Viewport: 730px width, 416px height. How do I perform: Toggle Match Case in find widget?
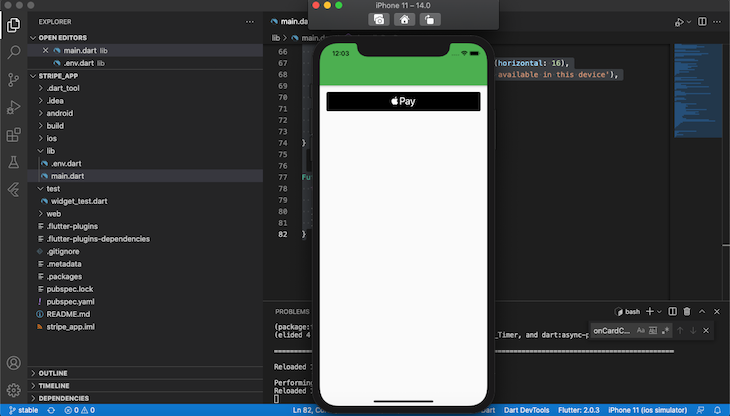point(641,330)
